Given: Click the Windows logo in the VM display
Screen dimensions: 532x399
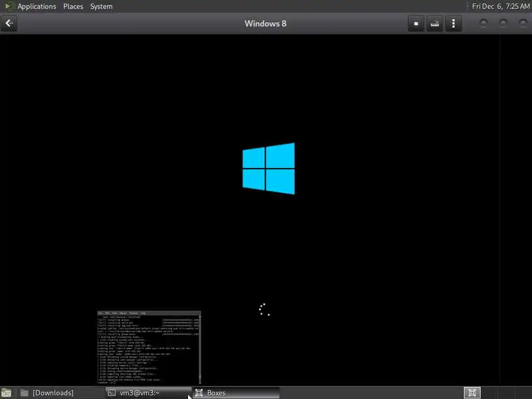Looking at the screenshot, I should (x=269, y=169).
